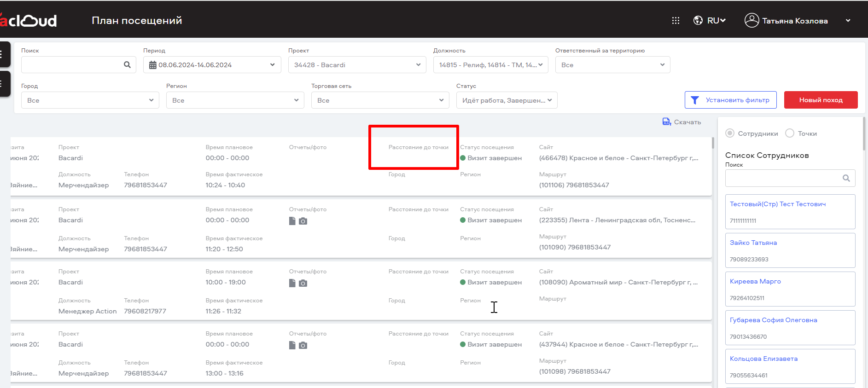Open the Регион dropdown
868x388 pixels.
click(x=235, y=100)
